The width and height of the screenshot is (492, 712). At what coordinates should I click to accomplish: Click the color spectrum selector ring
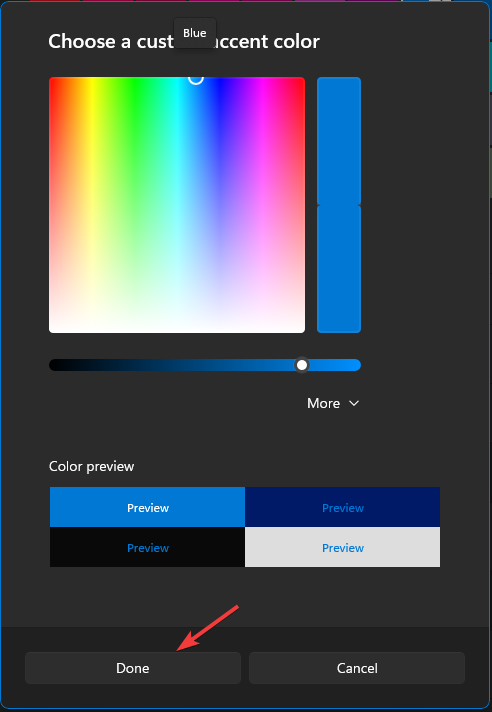(x=196, y=78)
